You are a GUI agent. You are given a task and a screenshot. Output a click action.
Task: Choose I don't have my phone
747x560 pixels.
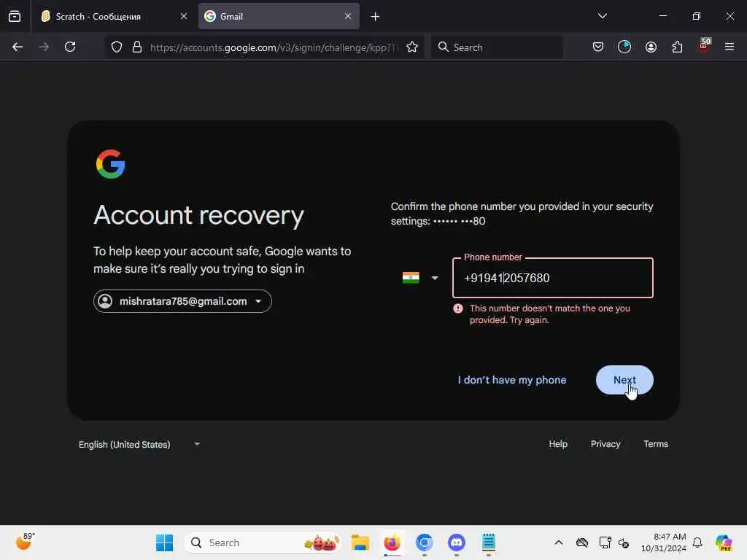(x=512, y=380)
